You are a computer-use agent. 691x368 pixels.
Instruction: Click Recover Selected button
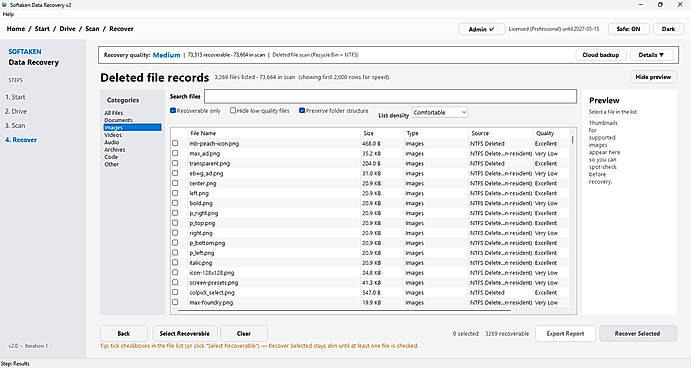point(637,334)
